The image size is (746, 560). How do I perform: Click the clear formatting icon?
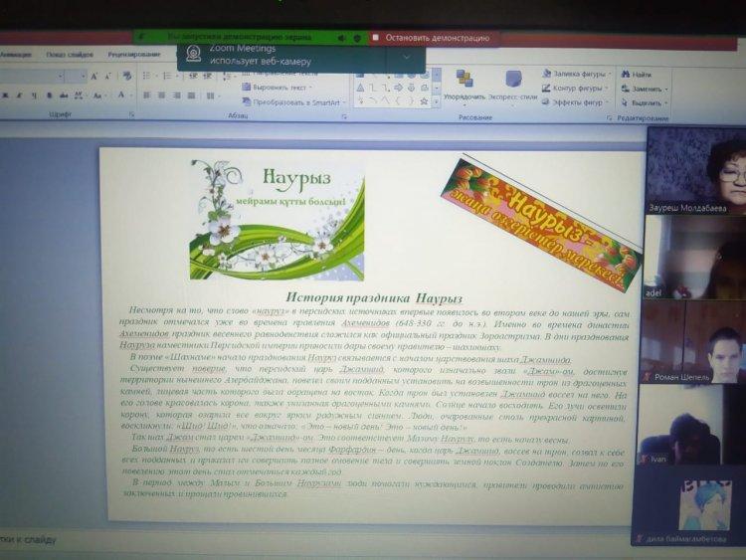pyautogui.click(x=124, y=77)
